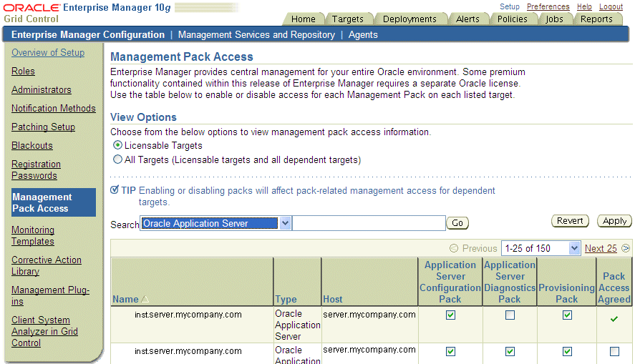Go to the Policies tab

(x=513, y=19)
